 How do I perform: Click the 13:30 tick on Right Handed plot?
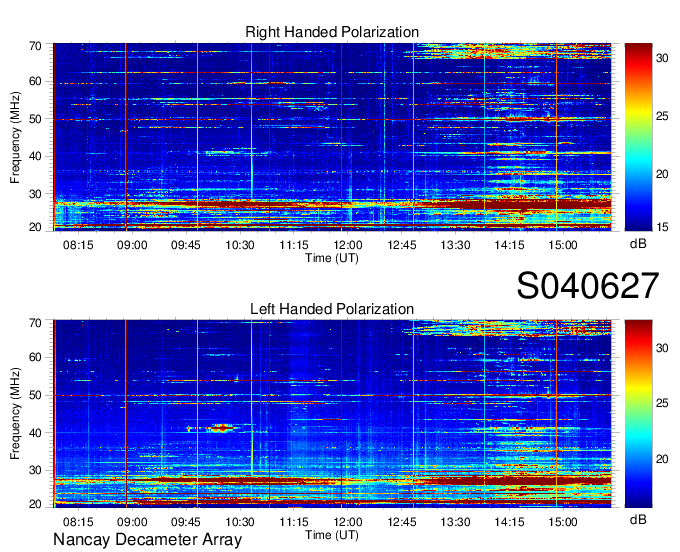455,245
